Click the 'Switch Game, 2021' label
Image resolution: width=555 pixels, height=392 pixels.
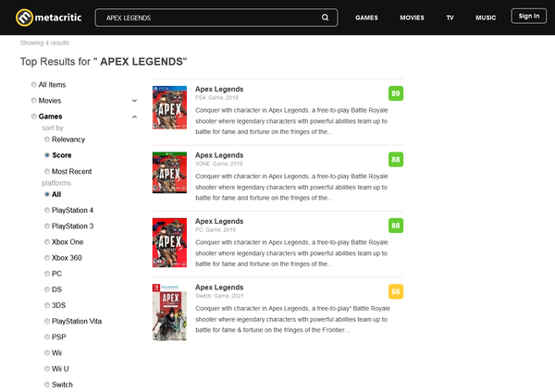click(x=219, y=296)
